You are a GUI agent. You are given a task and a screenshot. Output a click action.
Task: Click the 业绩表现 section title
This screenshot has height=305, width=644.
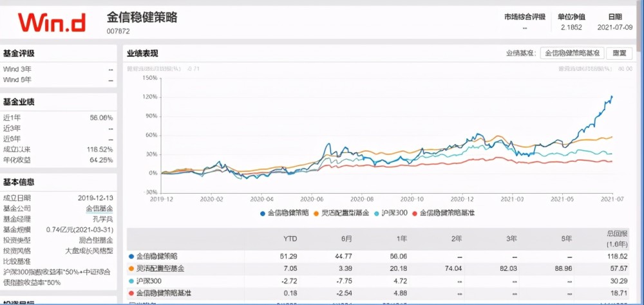(x=142, y=53)
